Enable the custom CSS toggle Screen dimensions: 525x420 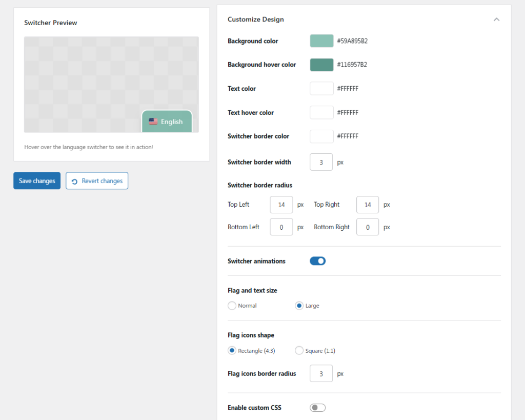(x=317, y=408)
